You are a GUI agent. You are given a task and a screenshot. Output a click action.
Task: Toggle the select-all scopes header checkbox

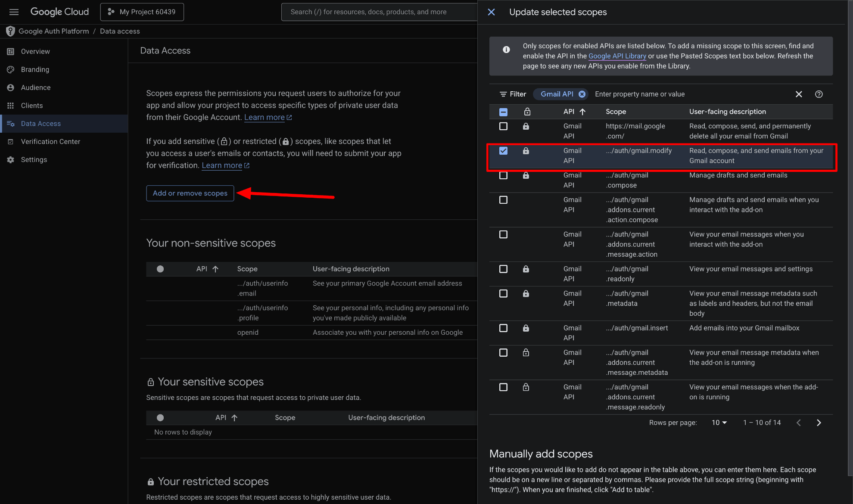click(x=503, y=112)
